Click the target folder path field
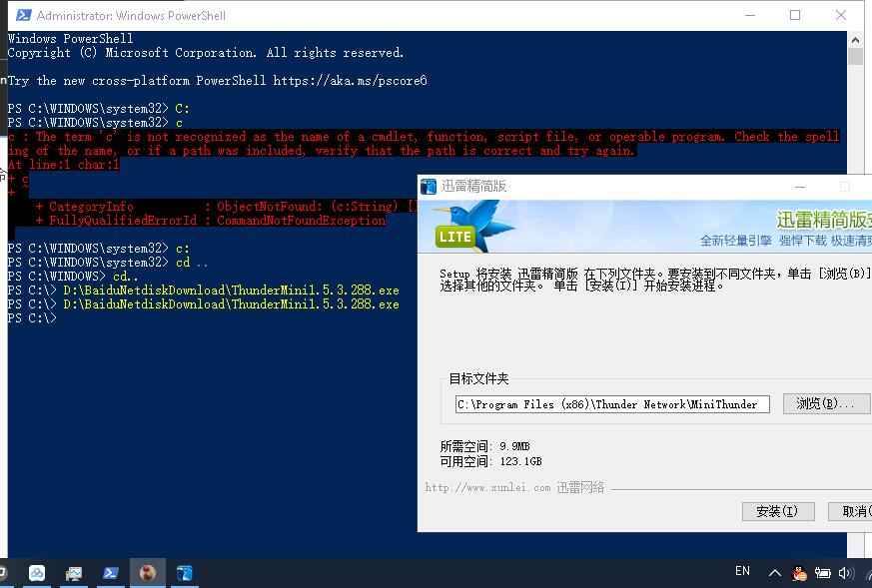The image size is (872, 588). pyautogui.click(x=611, y=403)
